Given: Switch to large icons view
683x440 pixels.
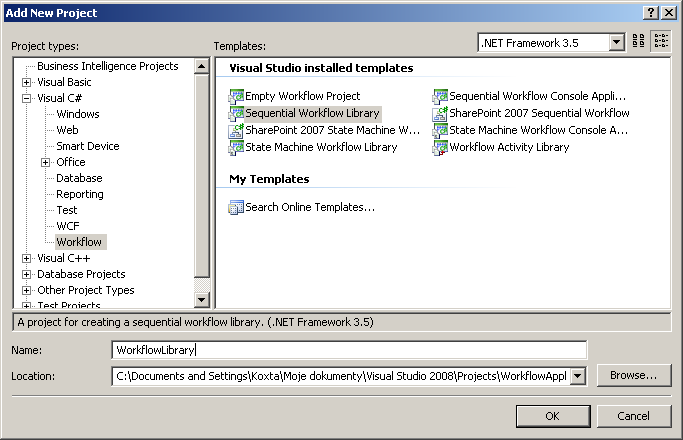Looking at the screenshot, I should click(x=639, y=41).
